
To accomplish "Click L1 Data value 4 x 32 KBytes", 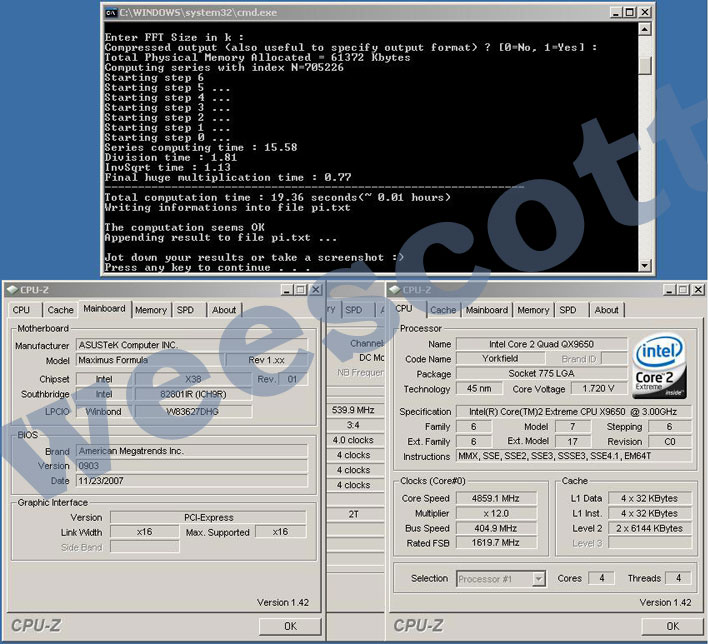I will click(x=650, y=498).
